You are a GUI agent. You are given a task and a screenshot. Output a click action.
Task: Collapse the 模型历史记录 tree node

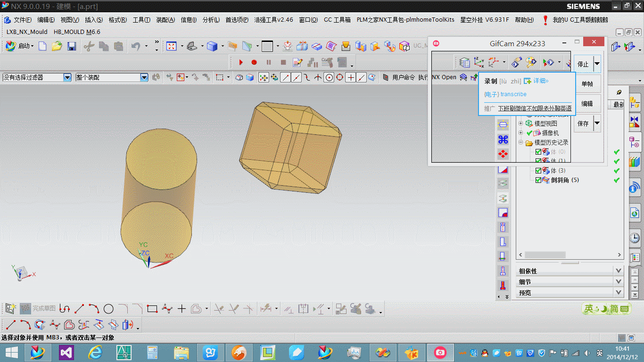[x=521, y=142]
